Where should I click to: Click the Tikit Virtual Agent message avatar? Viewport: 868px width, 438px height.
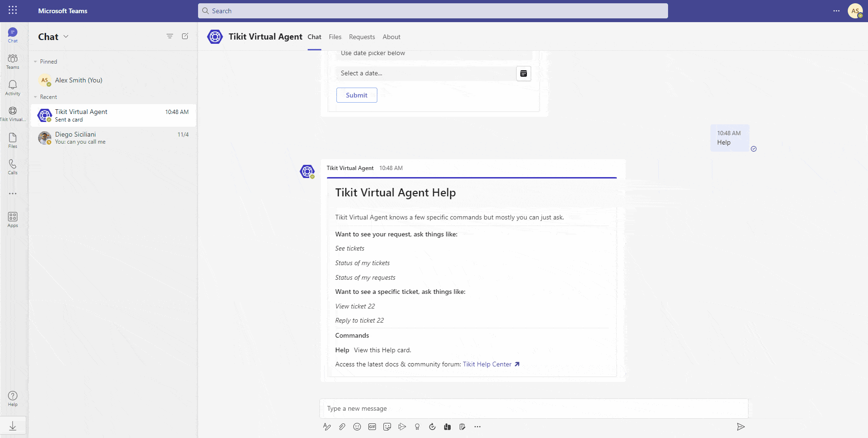click(307, 171)
